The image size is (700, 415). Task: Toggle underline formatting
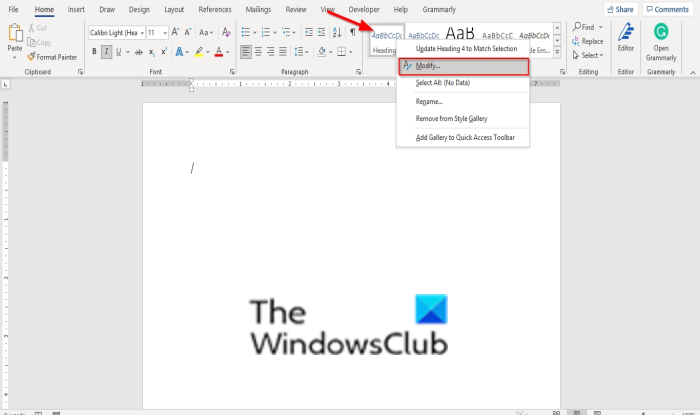pyautogui.click(x=118, y=52)
